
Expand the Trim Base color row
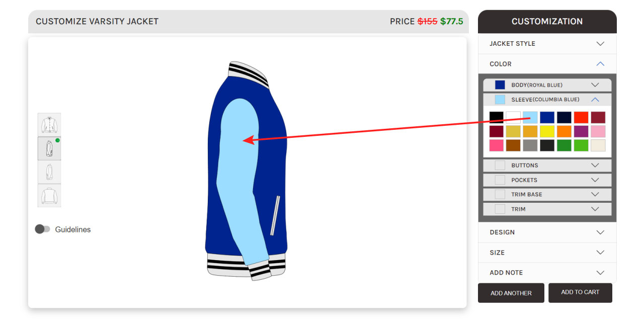pos(547,195)
